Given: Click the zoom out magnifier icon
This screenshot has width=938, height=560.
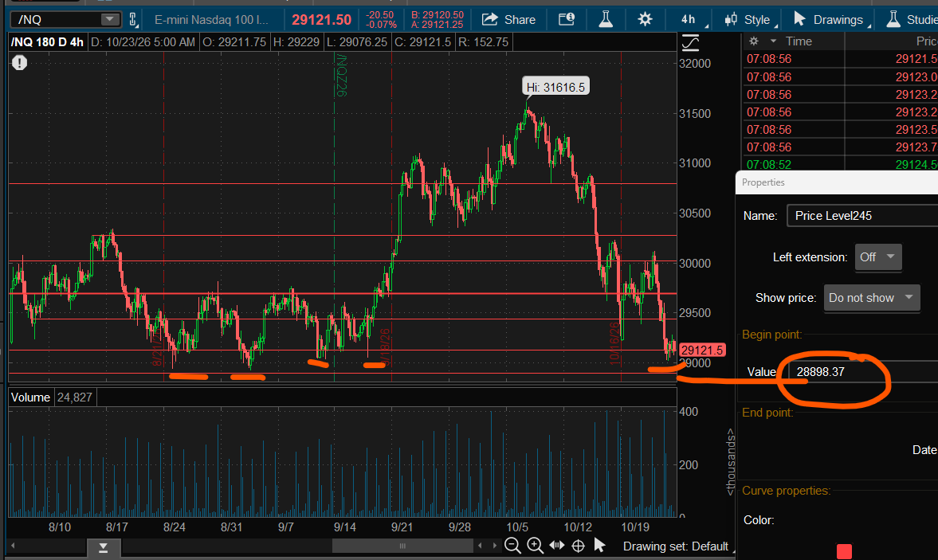Looking at the screenshot, I should click(512, 545).
